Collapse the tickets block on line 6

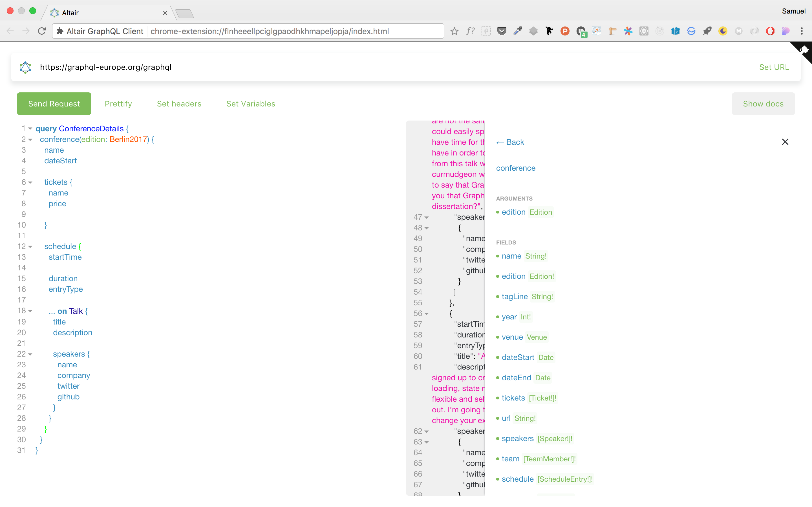coord(30,182)
